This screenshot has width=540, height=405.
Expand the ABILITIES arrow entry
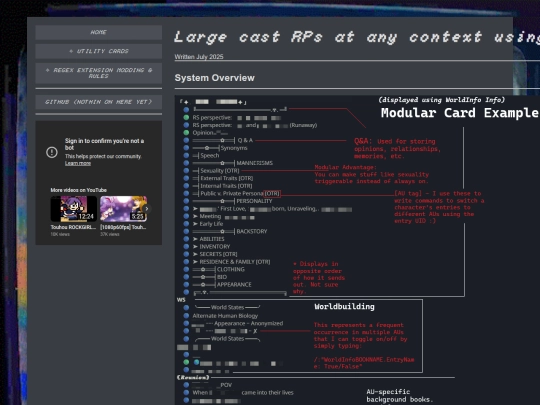pos(195,239)
